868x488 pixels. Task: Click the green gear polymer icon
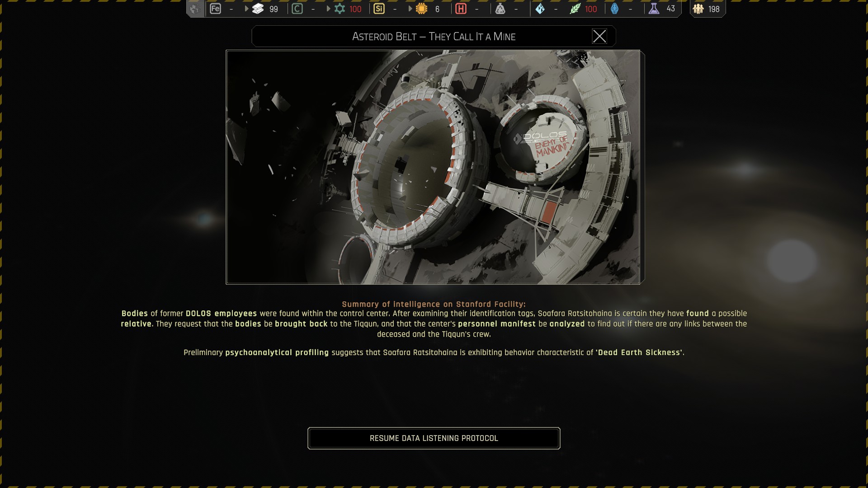pyautogui.click(x=340, y=9)
